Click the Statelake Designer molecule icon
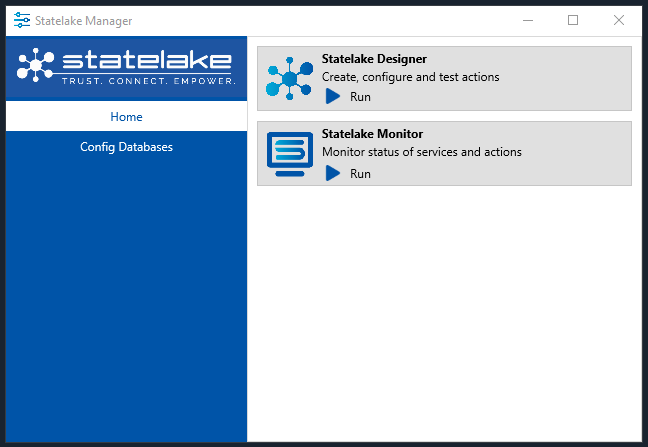The width and height of the screenshot is (648, 447). click(x=289, y=78)
